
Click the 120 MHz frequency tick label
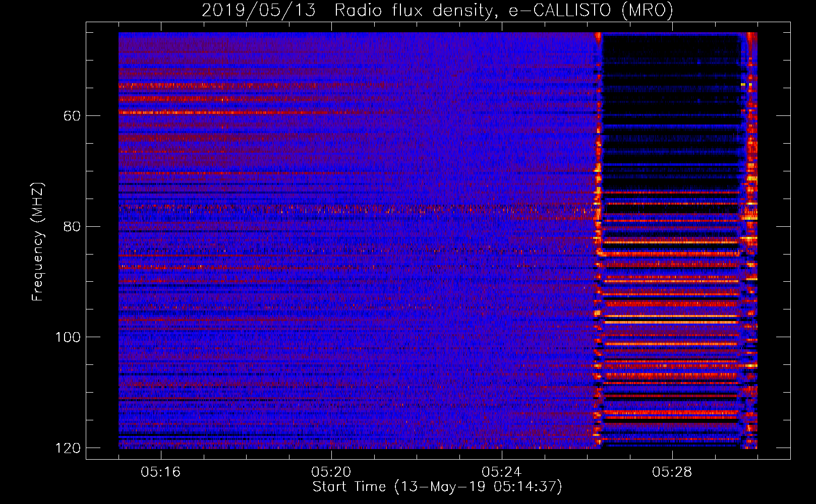click(68, 448)
